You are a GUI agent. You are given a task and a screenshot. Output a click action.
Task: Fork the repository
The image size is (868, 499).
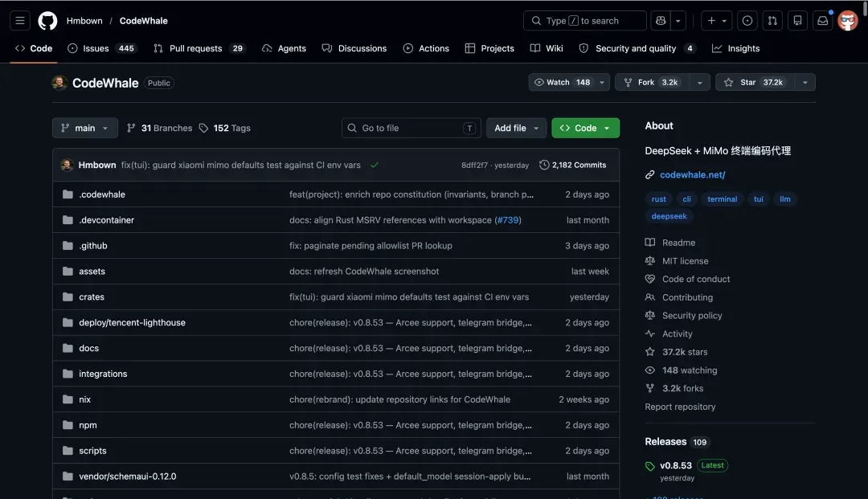[x=652, y=82]
